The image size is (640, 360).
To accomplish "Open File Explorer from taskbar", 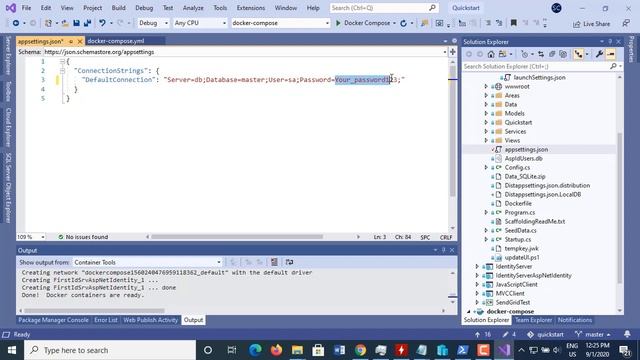I will click(x=297, y=350).
